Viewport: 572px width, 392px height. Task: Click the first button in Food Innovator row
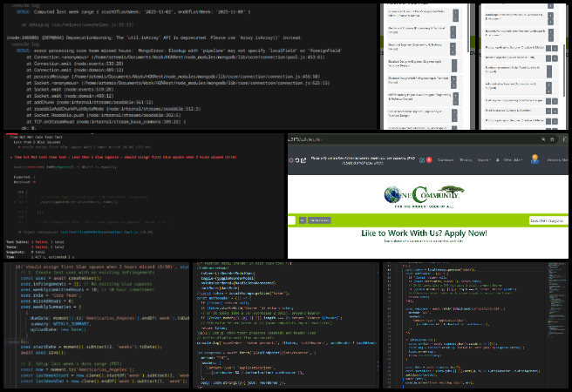click(548, 111)
